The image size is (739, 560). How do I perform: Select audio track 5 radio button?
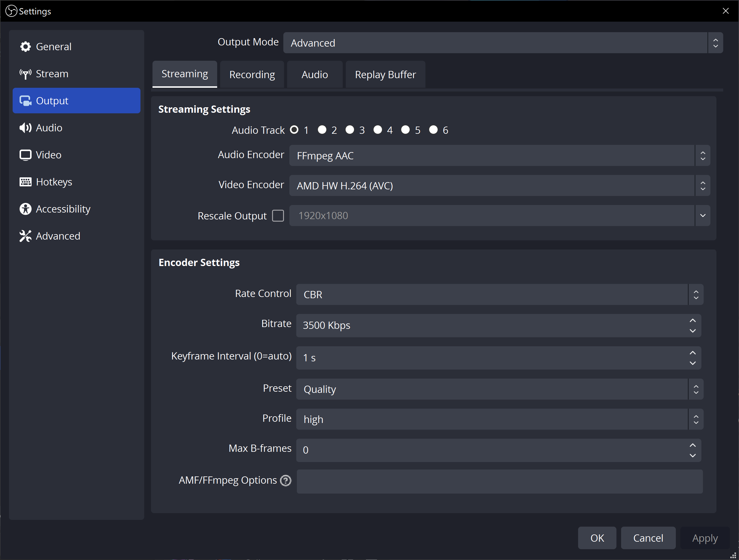pyautogui.click(x=405, y=130)
